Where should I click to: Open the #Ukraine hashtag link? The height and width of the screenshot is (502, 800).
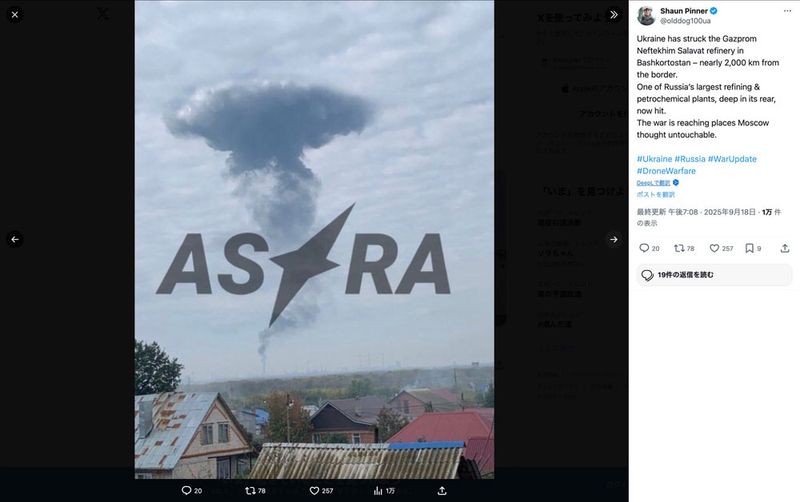pyautogui.click(x=654, y=159)
